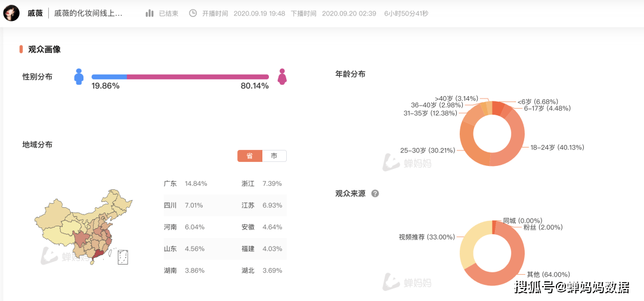The image size is (644, 301).
Task: Click the streamer avatar photo
Action: 11,13
